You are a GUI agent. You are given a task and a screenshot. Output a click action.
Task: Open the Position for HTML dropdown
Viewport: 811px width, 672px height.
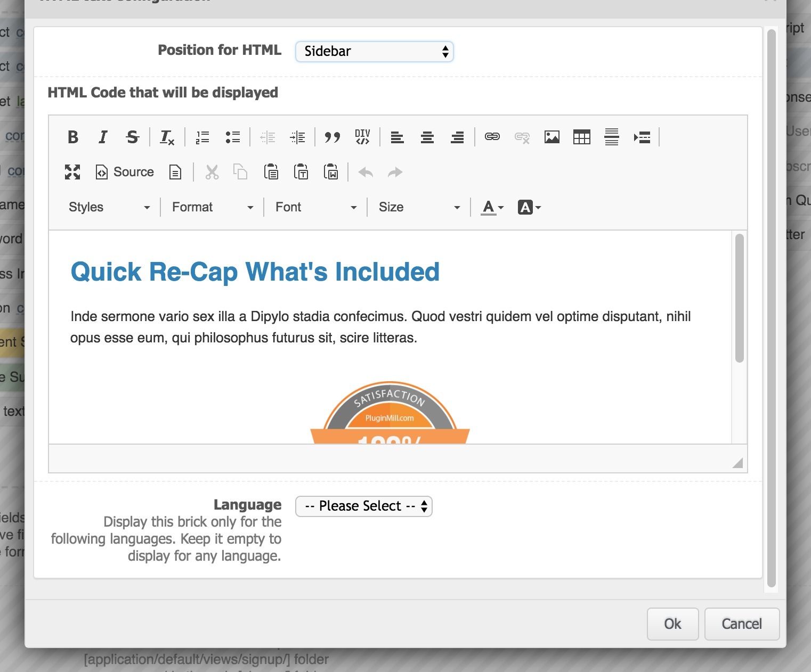(x=374, y=52)
